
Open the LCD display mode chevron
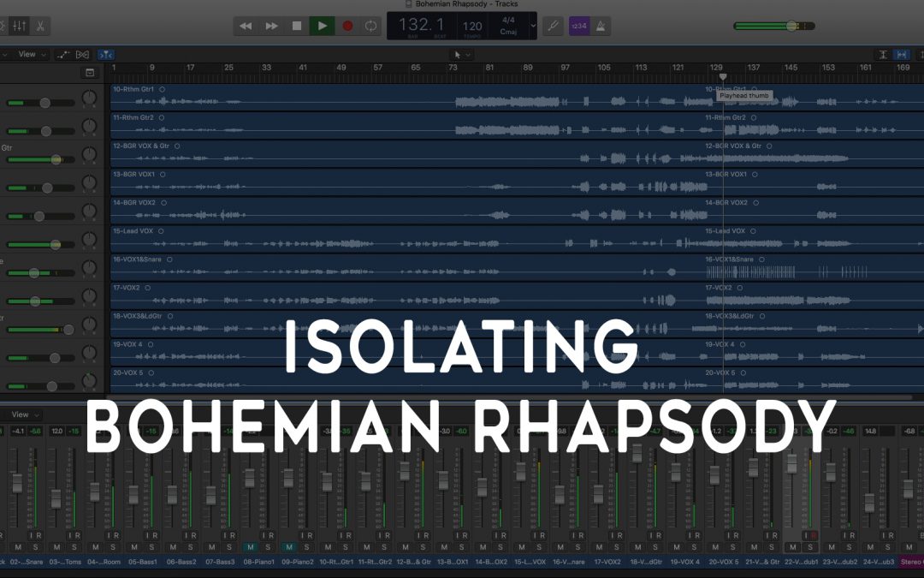tap(533, 26)
